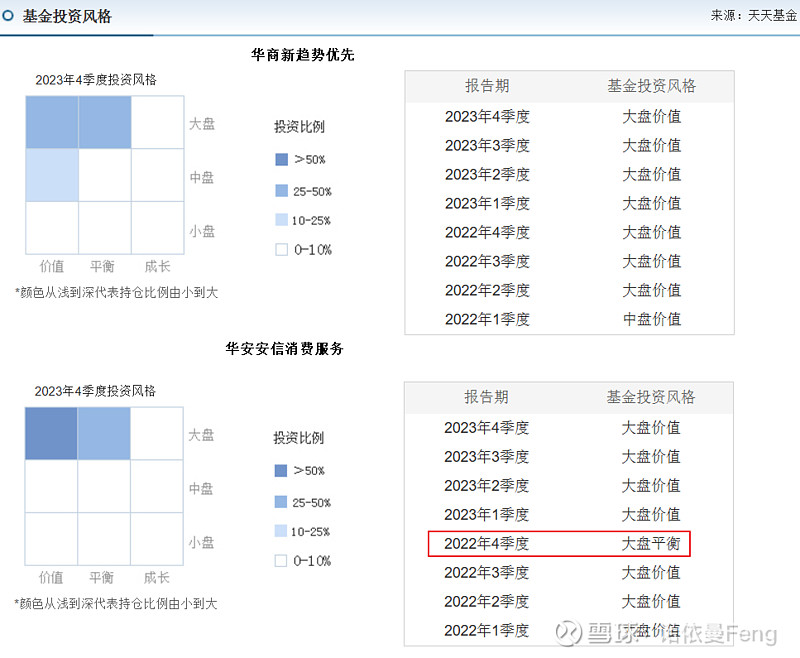Click the 大盘 row label of 华安 grid
Screen dimensions: 800x658
click(x=201, y=435)
